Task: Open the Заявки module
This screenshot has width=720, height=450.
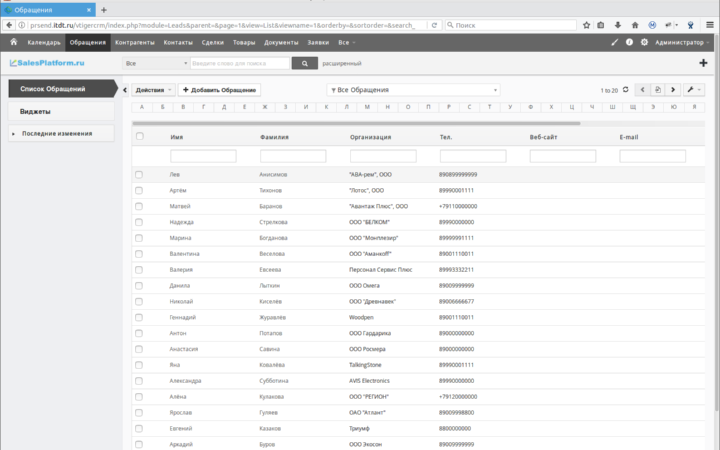Action: tap(318, 42)
